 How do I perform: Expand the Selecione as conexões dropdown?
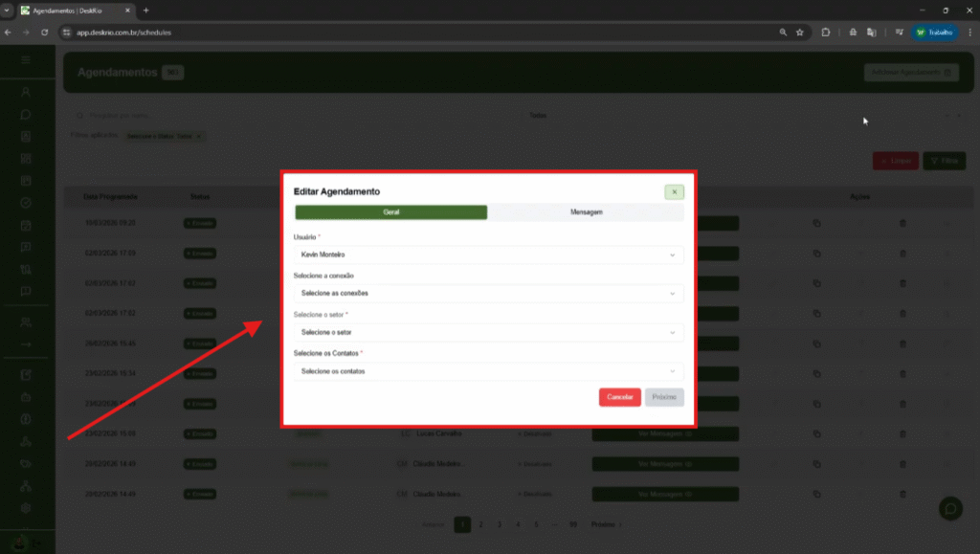coord(488,294)
